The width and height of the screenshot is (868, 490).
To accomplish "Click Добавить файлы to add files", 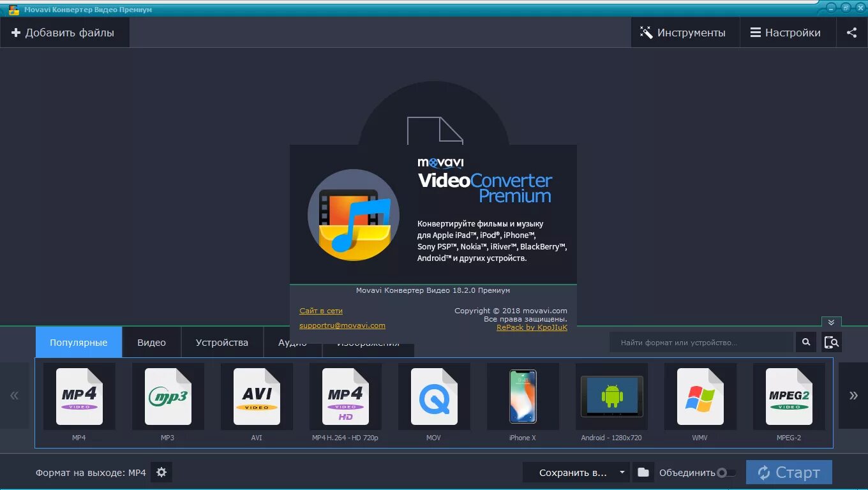I will [64, 33].
